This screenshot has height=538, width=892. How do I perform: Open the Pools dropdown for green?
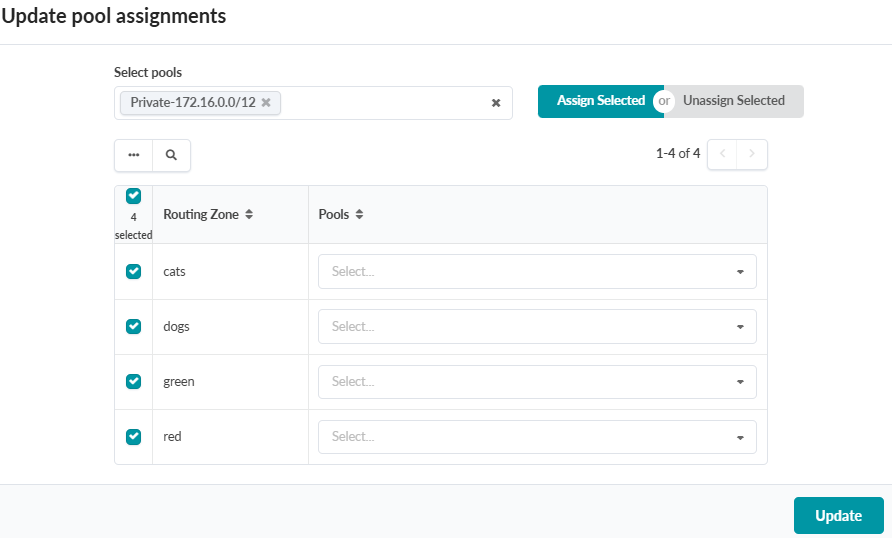pos(537,381)
